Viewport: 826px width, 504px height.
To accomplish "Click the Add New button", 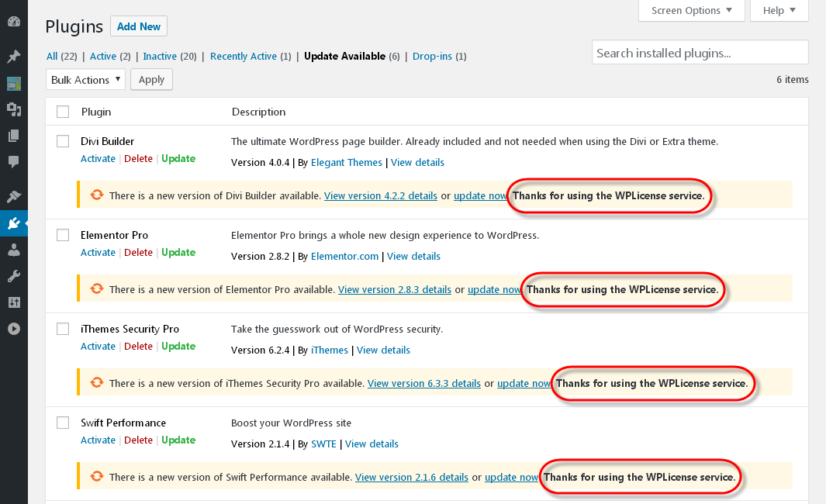I will [139, 26].
